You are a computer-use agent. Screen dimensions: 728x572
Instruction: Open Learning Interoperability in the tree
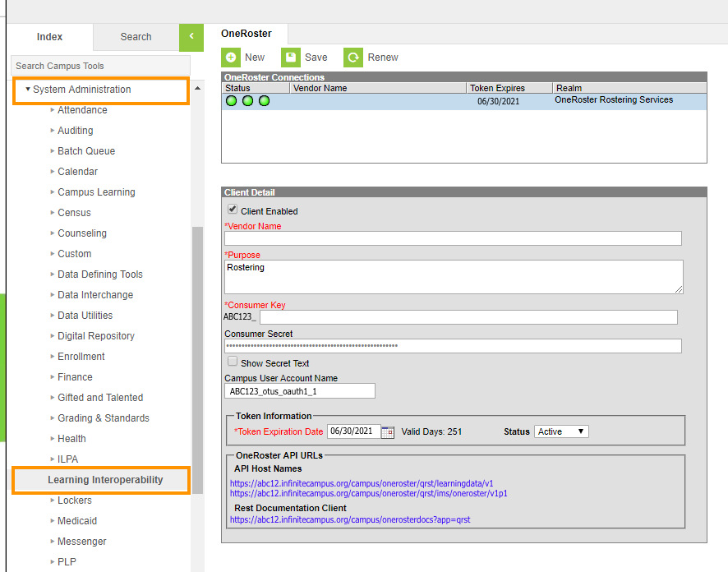click(105, 480)
